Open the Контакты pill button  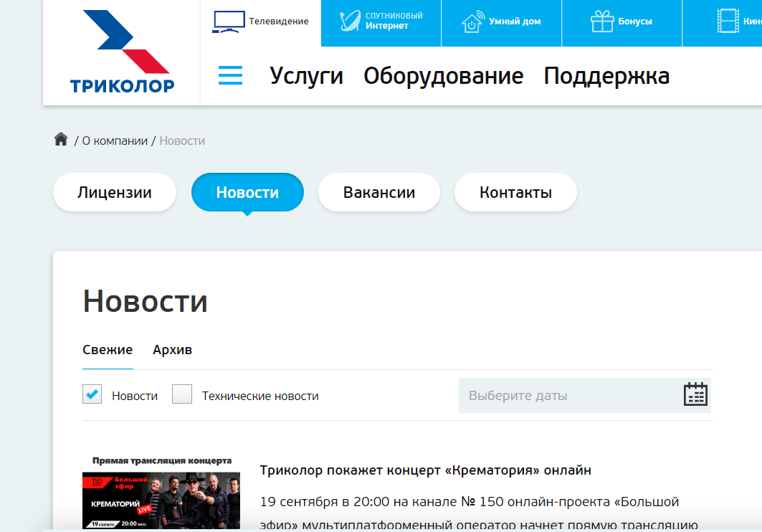pyautogui.click(x=515, y=192)
